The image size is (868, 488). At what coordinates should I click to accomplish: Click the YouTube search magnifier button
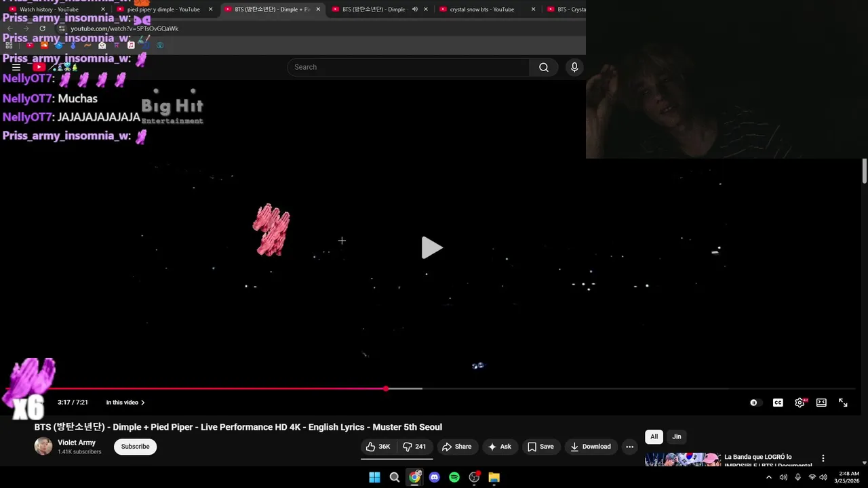(544, 67)
